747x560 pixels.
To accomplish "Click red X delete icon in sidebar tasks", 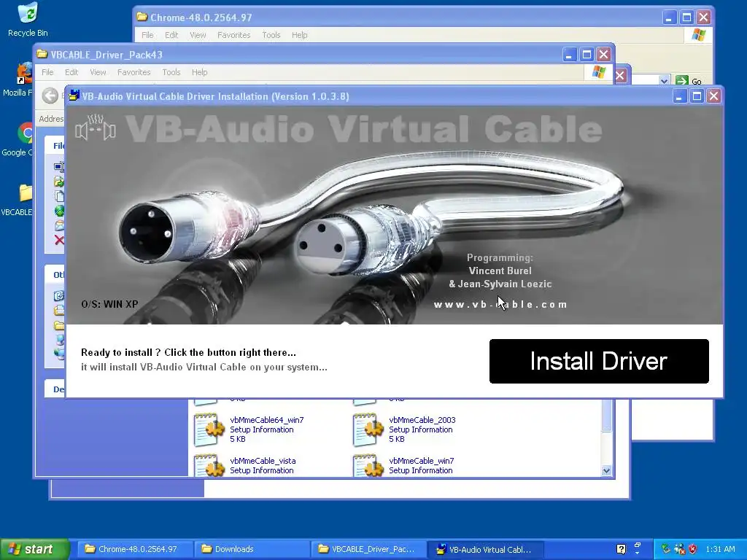I will 59,240.
